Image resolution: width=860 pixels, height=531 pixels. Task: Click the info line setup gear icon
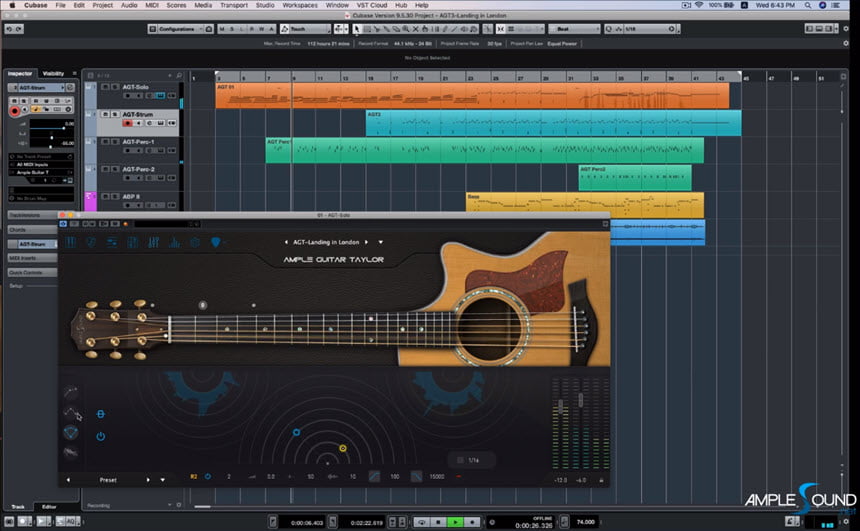[x=846, y=43]
